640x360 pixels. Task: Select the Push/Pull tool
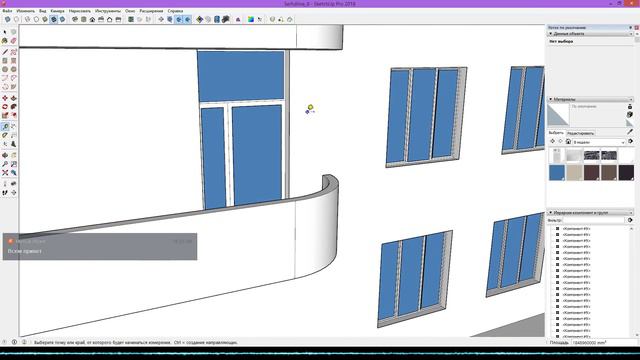pyautogui.click(x=13, y=98)
